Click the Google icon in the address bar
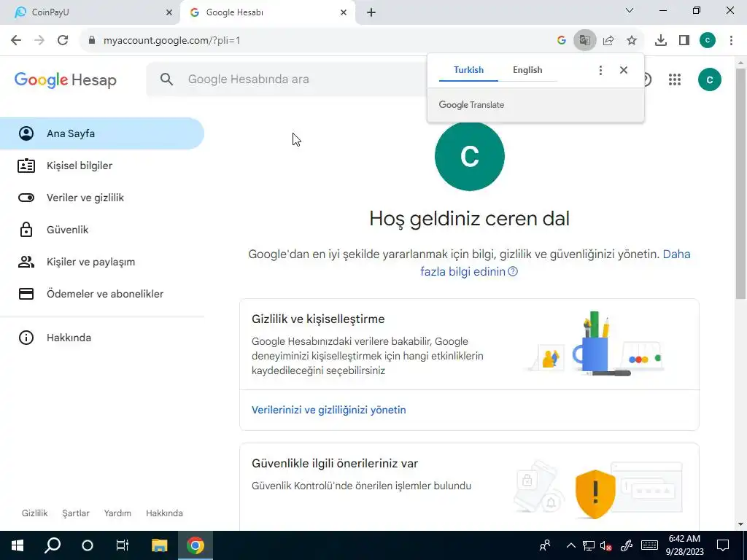This screenshot has height=560, width=747. pos(561,41)
